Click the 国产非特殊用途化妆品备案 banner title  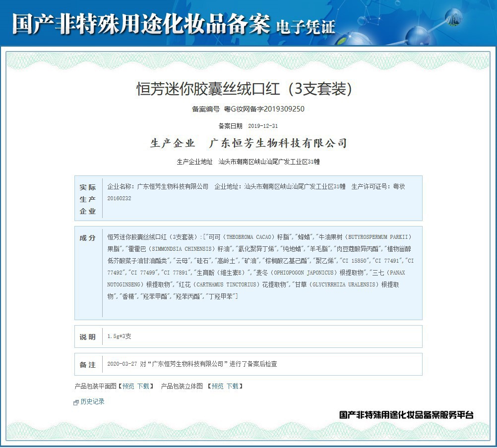141,24
